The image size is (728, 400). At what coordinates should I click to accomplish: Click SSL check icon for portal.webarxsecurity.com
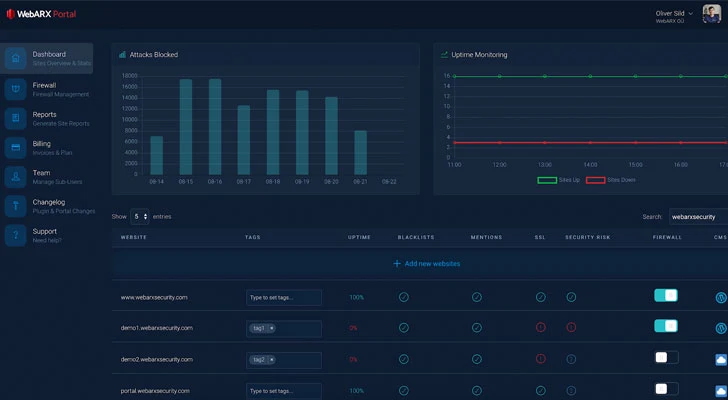tap(540, 390)
